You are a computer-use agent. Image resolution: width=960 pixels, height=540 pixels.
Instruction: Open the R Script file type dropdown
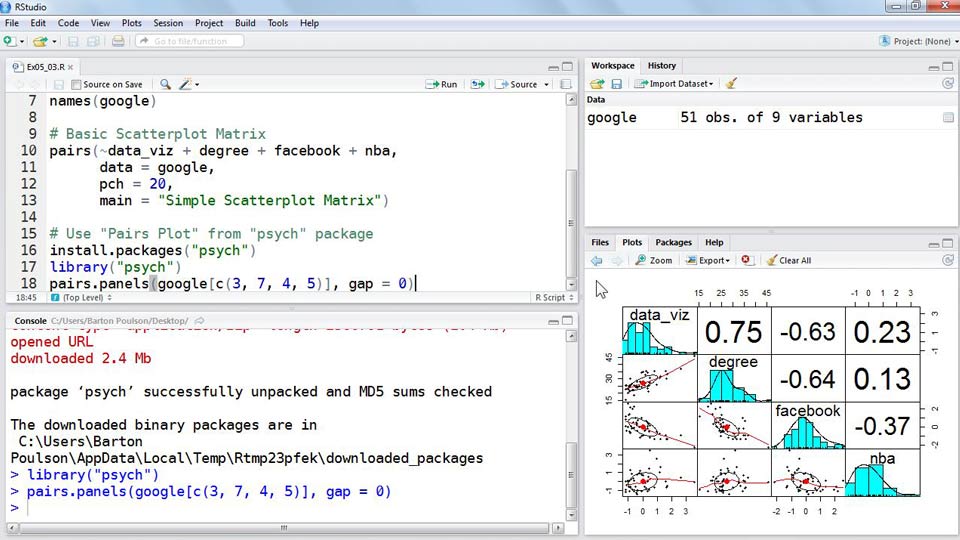(554, 298)
